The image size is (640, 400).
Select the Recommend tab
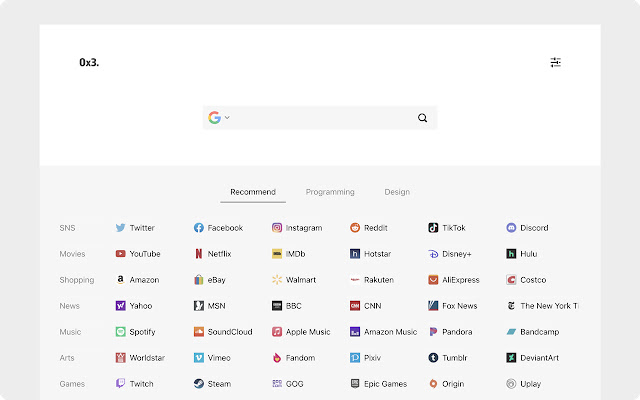253,192
